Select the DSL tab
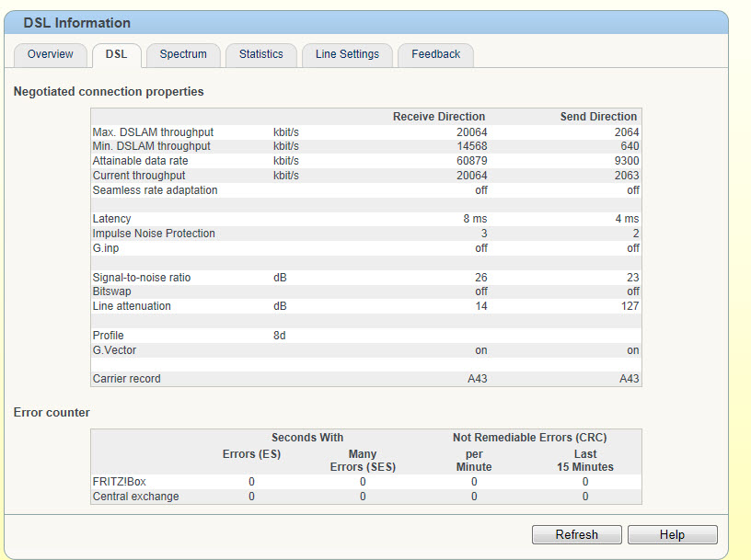The width and height of the screenshot is (751, 560). coord(116,54)
